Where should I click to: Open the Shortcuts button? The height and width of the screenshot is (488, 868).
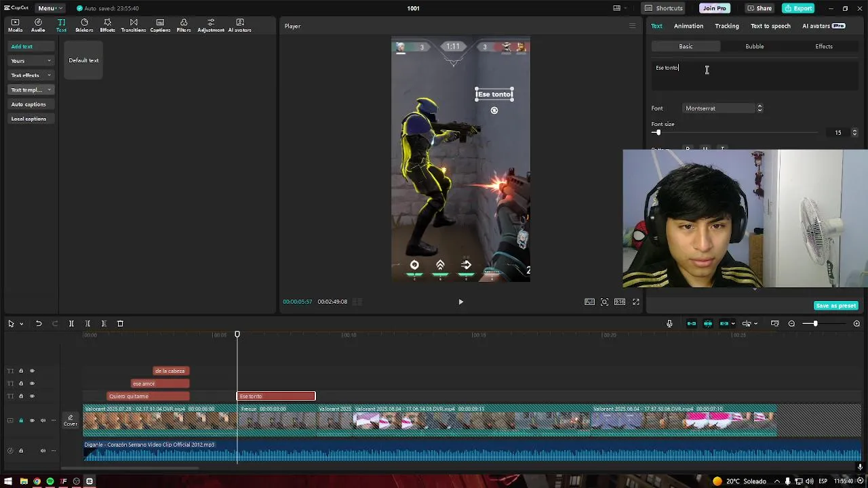coord(664,8)
